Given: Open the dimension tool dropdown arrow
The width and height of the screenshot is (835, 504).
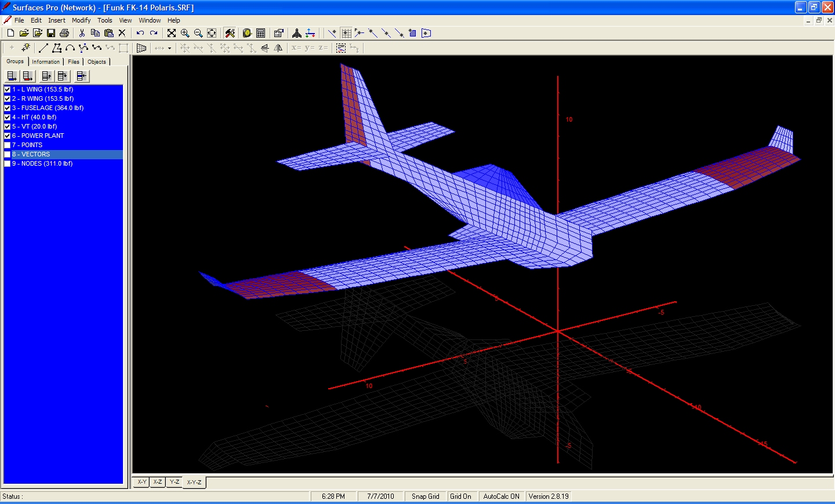Looking at the screenshot, I should tap(170, 48).
